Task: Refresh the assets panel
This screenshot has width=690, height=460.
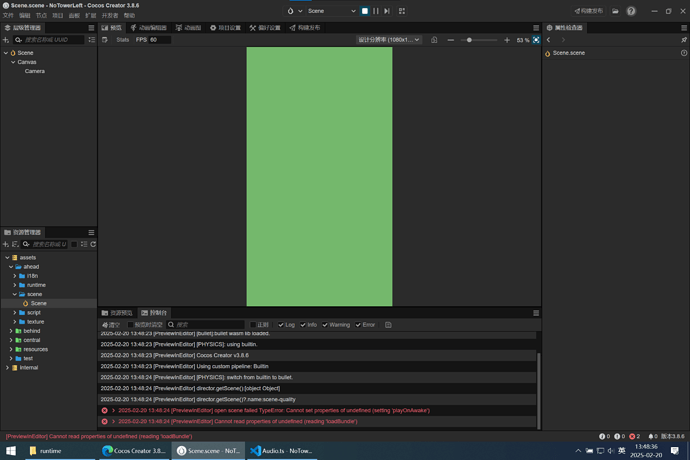Action: point(93,244)
